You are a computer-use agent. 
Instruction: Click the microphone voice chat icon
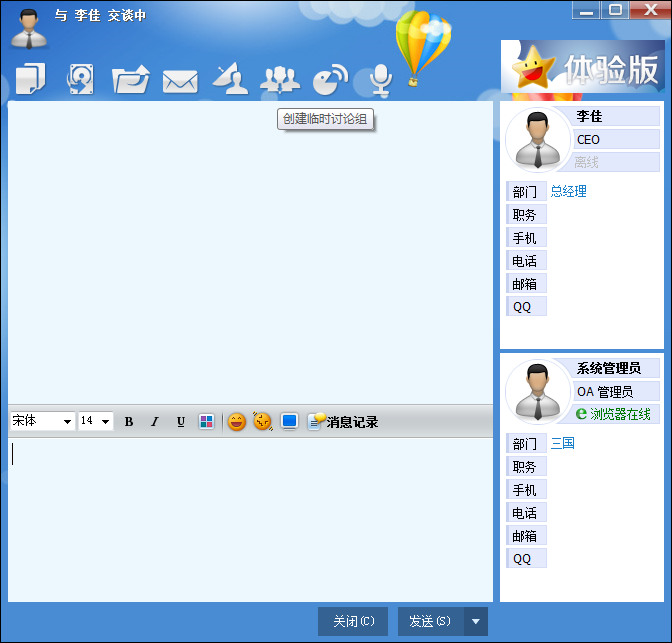coord(380,78)
